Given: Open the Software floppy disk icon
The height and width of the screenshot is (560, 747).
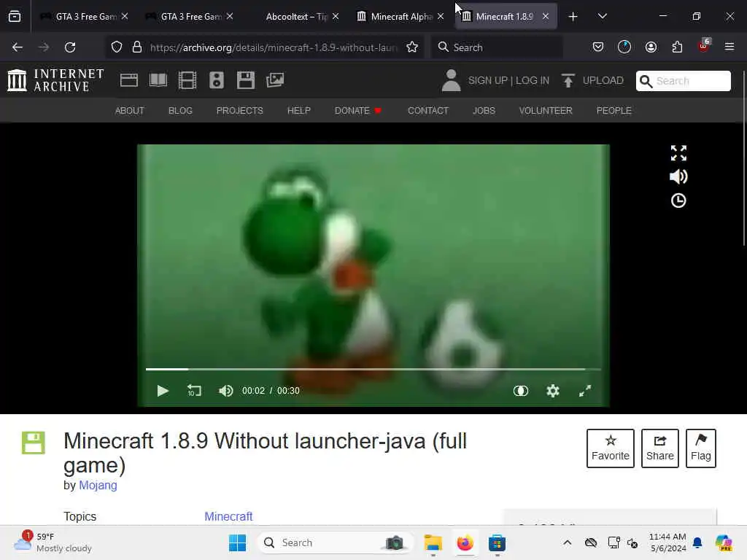Looking at the screenshot, I should pyautogui.click(x=245, y=80).
